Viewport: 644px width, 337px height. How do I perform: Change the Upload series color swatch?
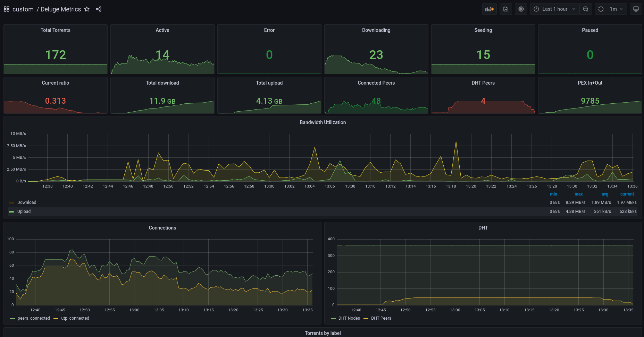(x=11, y=212)
